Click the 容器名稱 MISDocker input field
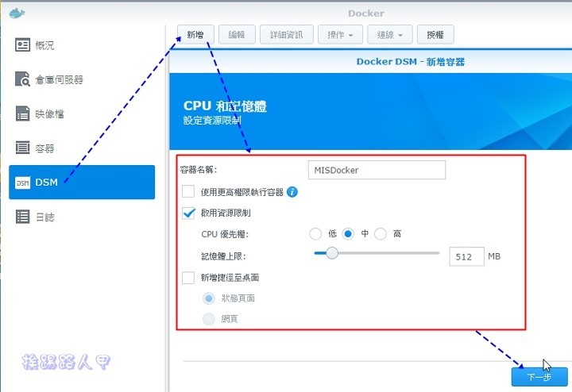Viewport: 572px width, 392px height. tap(377, 170)
